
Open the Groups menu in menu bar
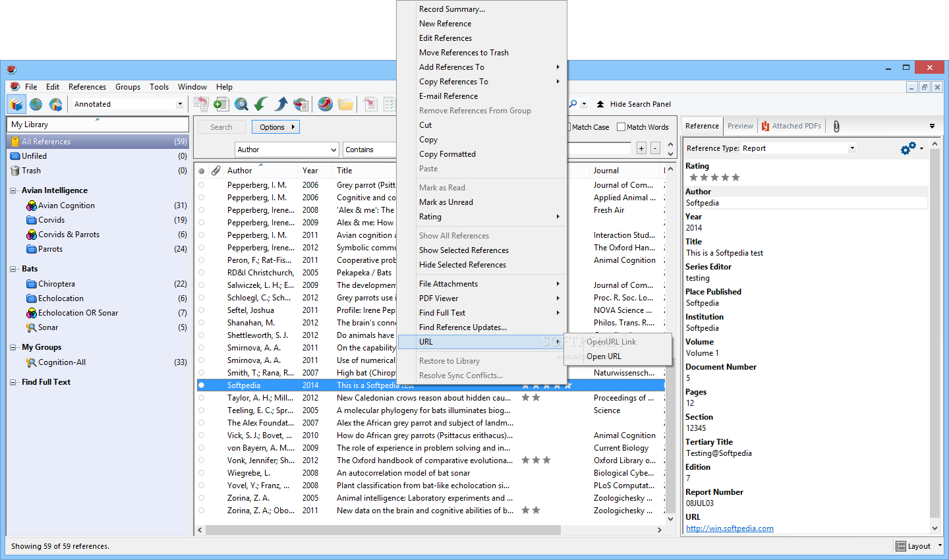(128, 87)
